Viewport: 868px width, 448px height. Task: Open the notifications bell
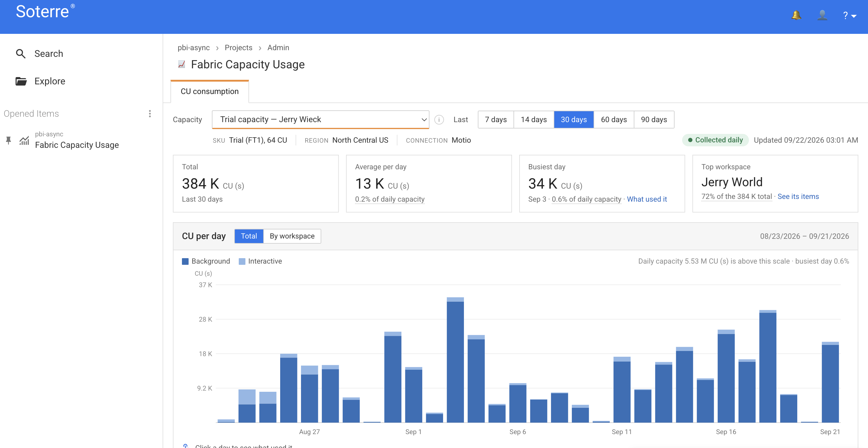[x=796, y=15]
